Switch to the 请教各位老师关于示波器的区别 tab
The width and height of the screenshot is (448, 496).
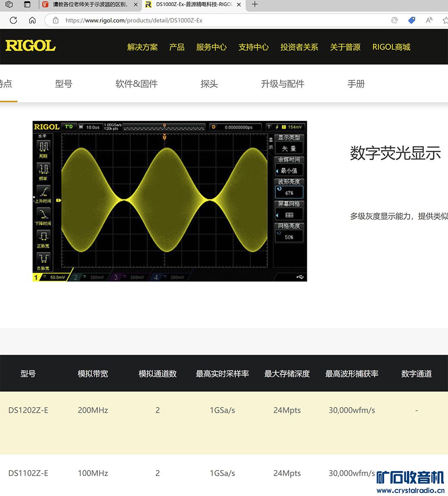[x=90, y=4]
